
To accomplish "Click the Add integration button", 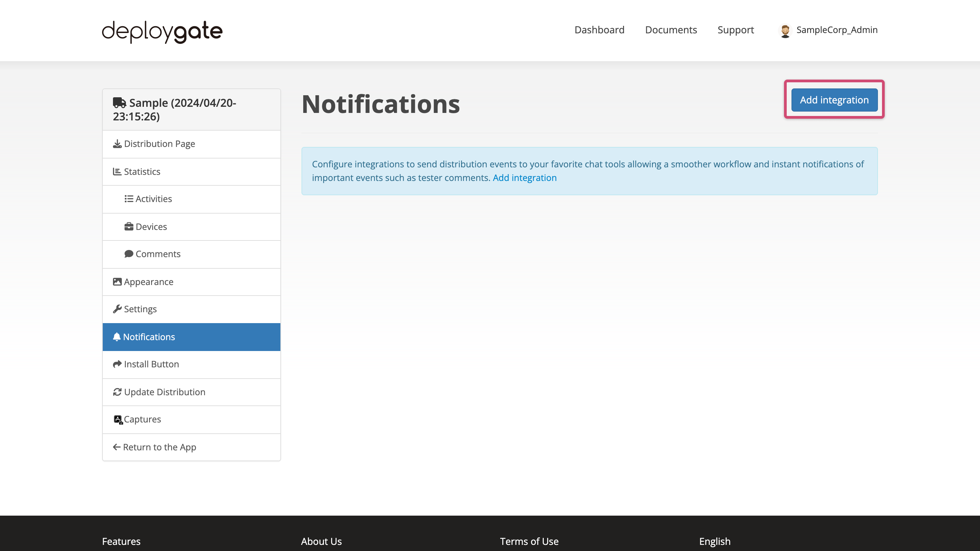I will [x=834, y=100].
